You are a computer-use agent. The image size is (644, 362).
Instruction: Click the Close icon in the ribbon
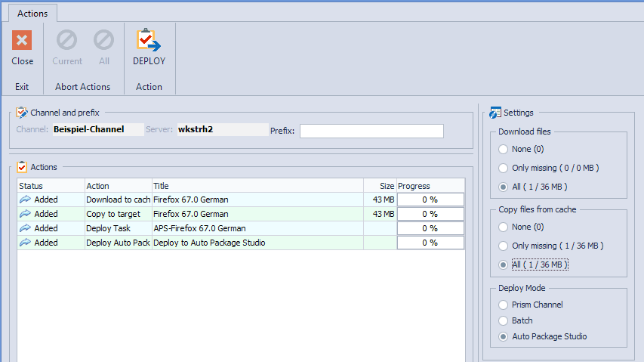click(22, 41)
